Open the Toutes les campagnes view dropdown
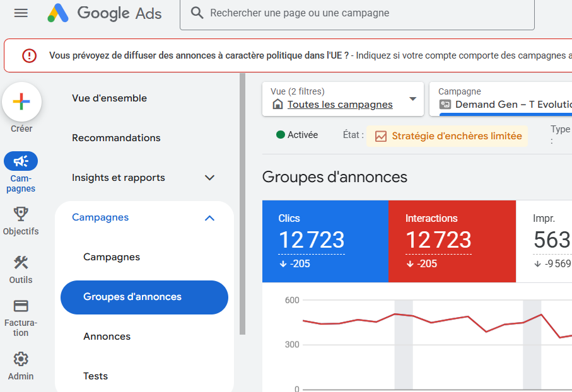Image resolution: width=572 pixels, height=392 pixels. tap(342, 99)
